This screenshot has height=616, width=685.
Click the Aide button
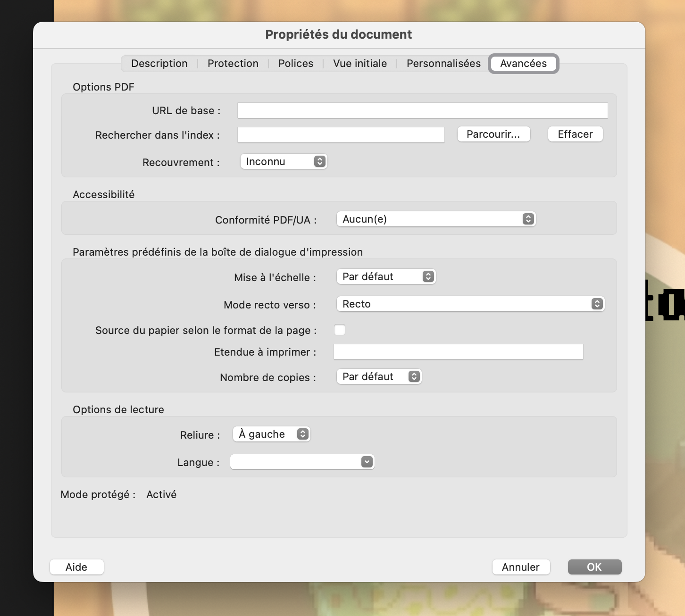(x=77, y=567)
